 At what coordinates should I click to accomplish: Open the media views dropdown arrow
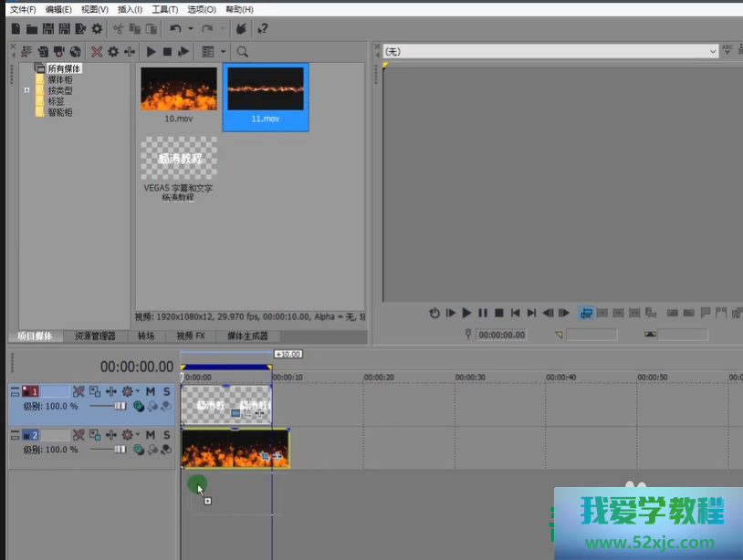point(223,52)
